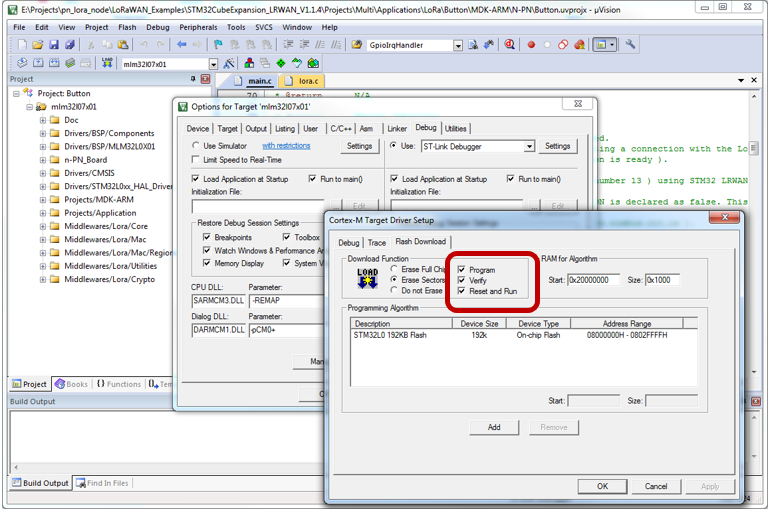Click Cancel in Cortex-M Target Driver Setup
Screen dimensions: 772x512
[656, 486]
